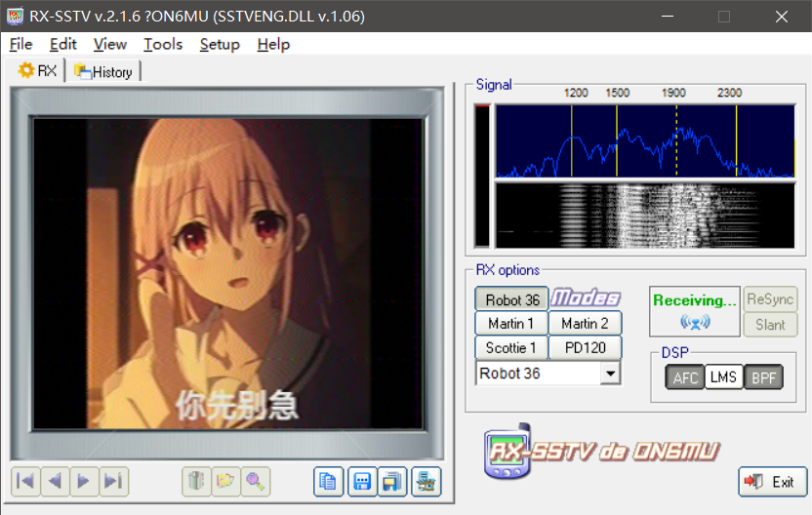Click the RX-SSTV de ON6MU logo
The width and height of the screenshot is (812, 515).
602,452
